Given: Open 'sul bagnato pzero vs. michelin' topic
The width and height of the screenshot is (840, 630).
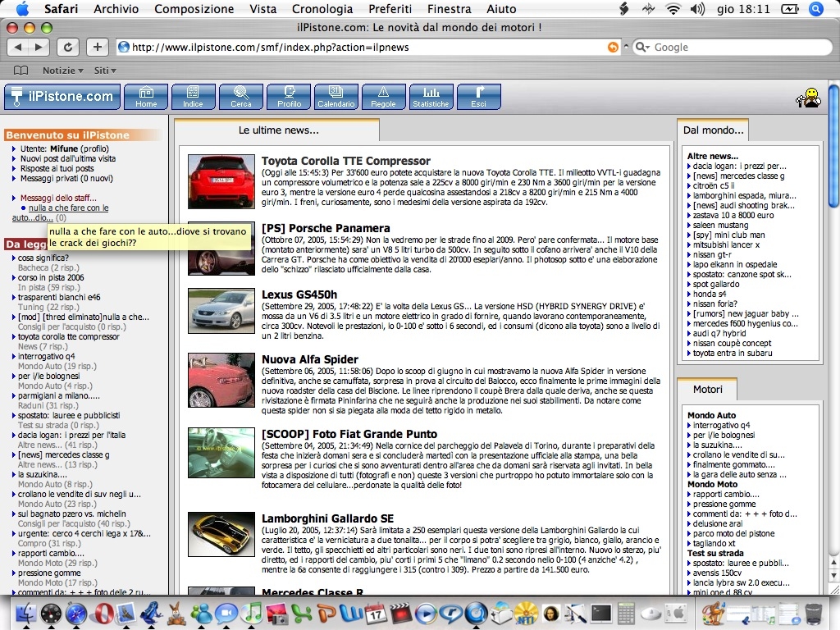Looking at the screenshot, I should pos(72,514).
